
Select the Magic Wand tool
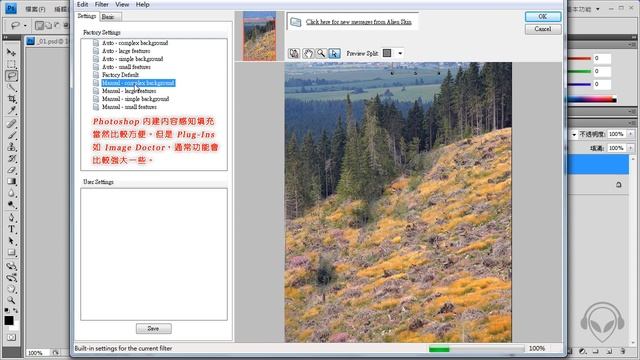pyautogui.click(x=11, y=87)
